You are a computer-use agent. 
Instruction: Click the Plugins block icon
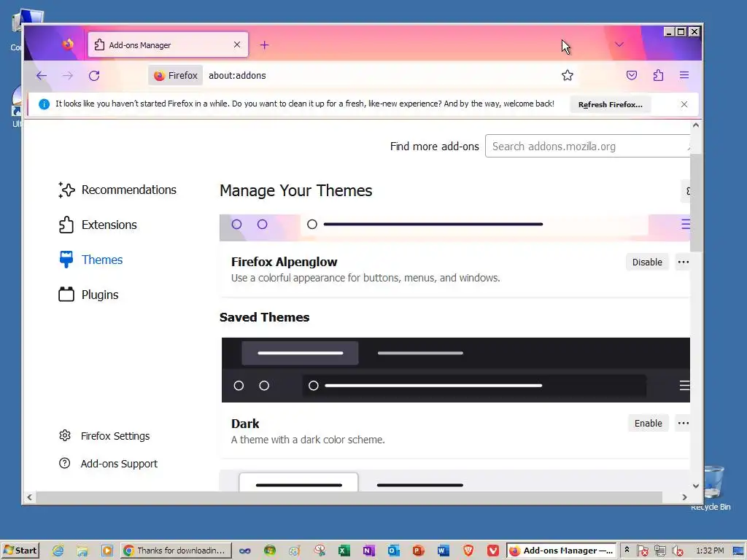coord(66,295)
